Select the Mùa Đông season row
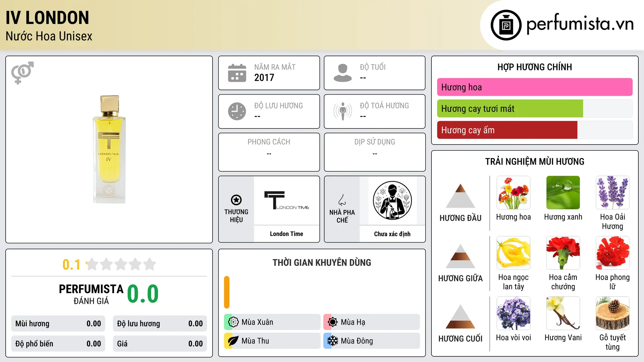The image size is (644, 362). click(372, 341)
